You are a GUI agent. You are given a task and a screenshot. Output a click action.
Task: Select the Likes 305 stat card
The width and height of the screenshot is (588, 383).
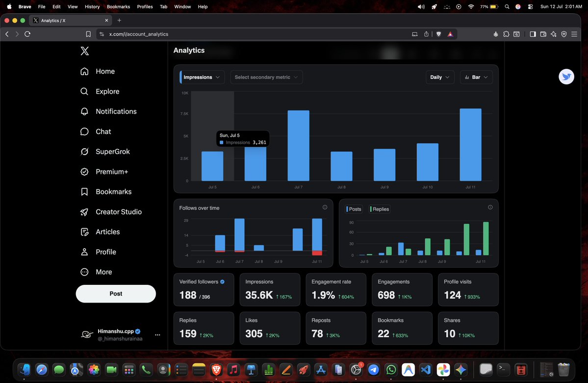coord(270,328)
